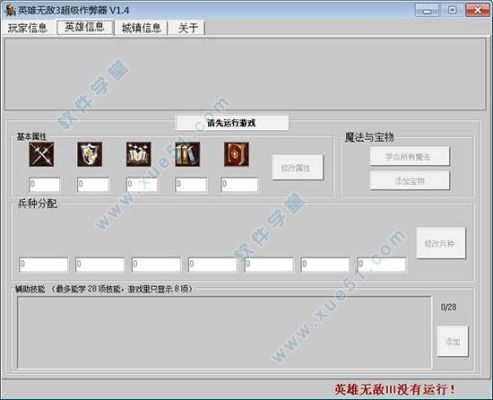Focus the third troop count field
The height and width of the screenshot is (400, 493).
coord(156,264)
